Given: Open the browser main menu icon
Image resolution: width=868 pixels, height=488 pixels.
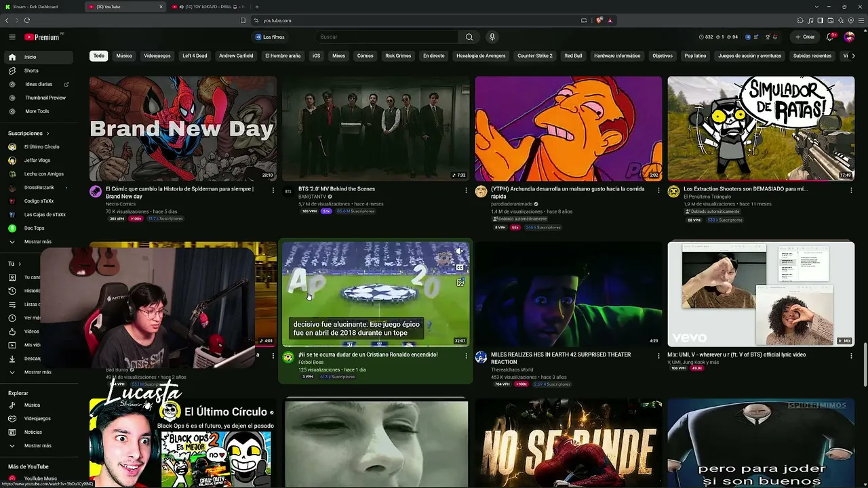Looking at the screenshot, I should click(x=861, y=20).
